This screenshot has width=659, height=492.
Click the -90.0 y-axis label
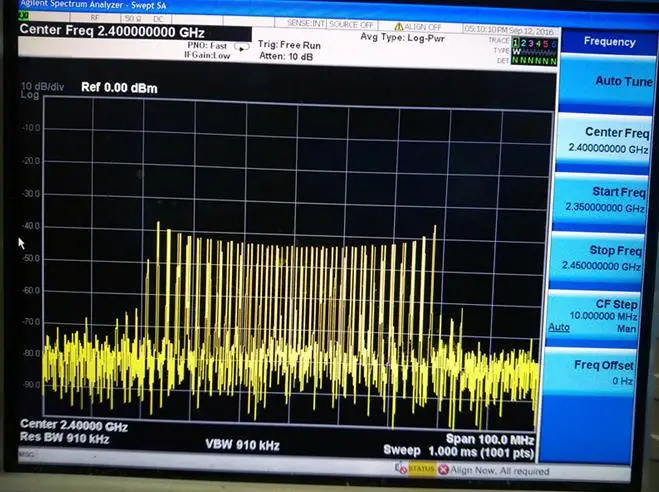coord(32,385)
